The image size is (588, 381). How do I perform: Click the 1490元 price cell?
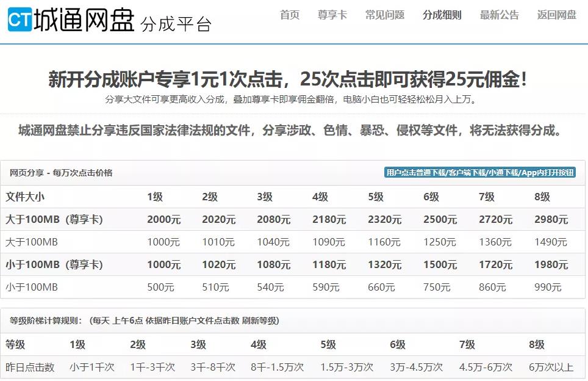pyautogui.click(x=551, y=242)
